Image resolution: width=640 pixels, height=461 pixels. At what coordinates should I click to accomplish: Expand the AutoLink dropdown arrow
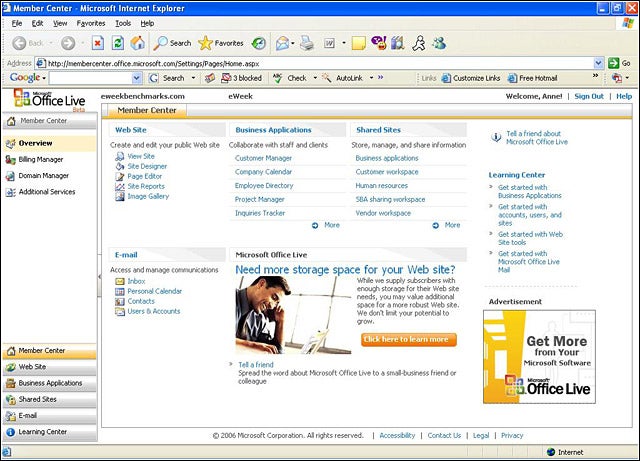[371, 78]
